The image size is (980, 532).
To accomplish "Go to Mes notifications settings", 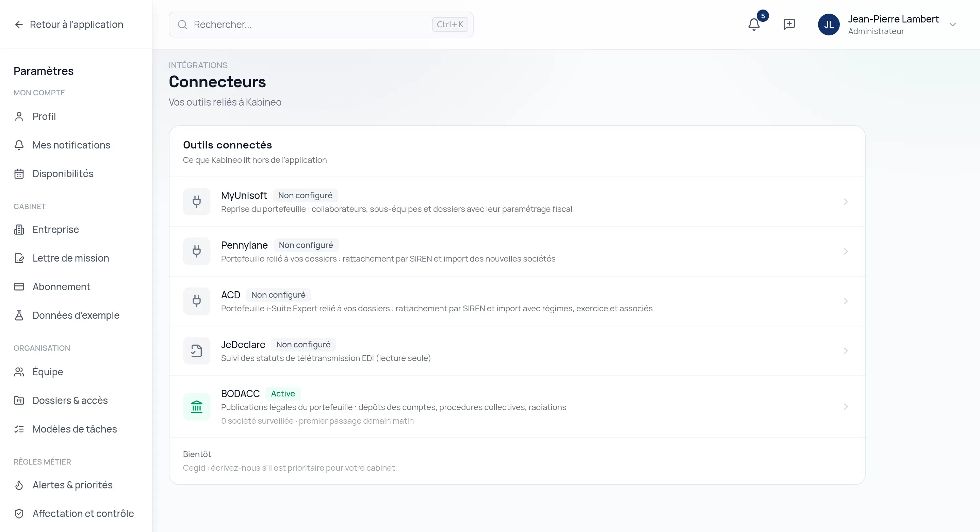I will tap(71, 145).
